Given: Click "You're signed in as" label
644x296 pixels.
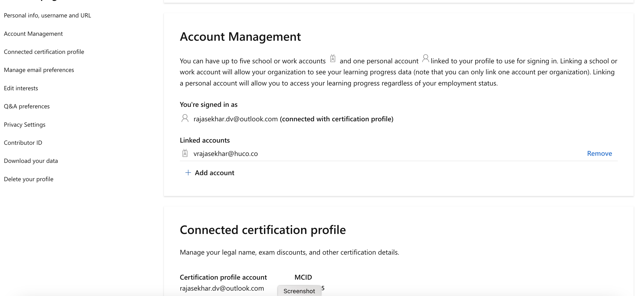Looking at the screenshot, I should 208,105.
